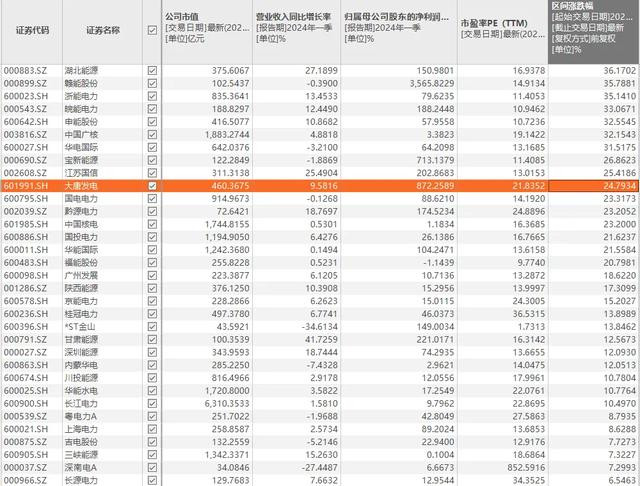Toggle checkbox for 000966.SZ row
The image size is (640, 486).
tap(152, 480)
